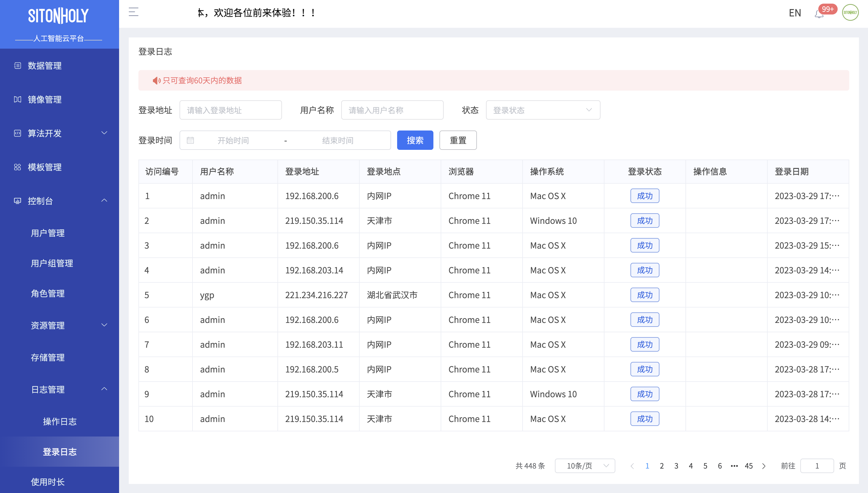Switch language with EN button
Screen dimensions: 868x493
click(795, 13)
